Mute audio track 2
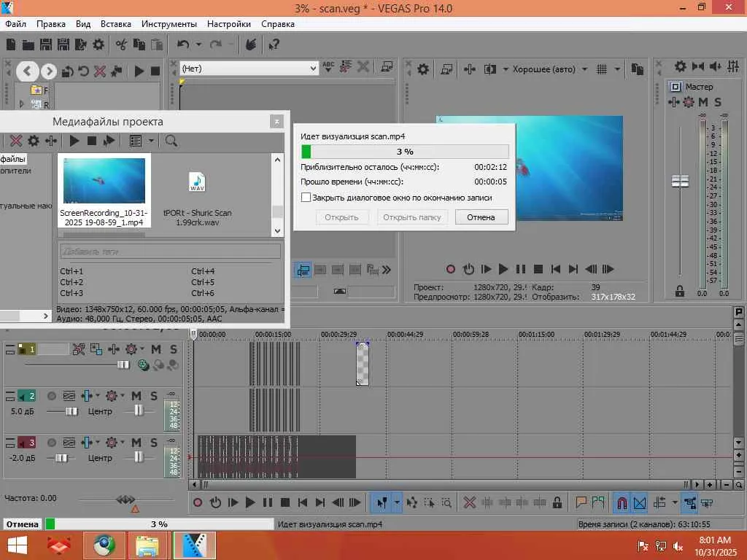Viewport: 747px width, 560px height. [136, 396]
